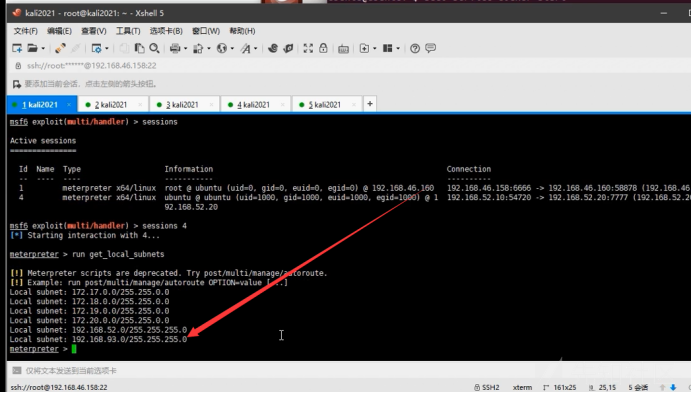The height and width of the screenshot is (393, 692).
Task: Click the terminal prompt at meterpreter cursor
Action: [x=74, y=349]
